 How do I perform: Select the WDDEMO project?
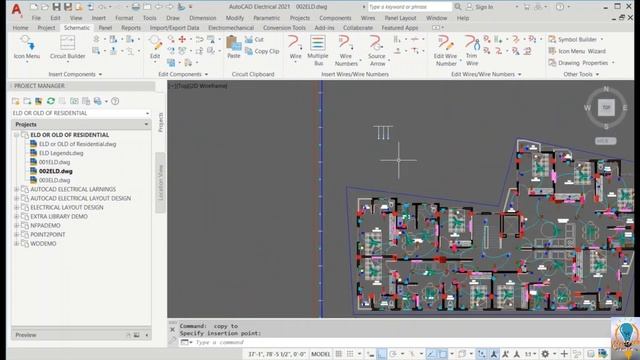(x=43, y=244)
